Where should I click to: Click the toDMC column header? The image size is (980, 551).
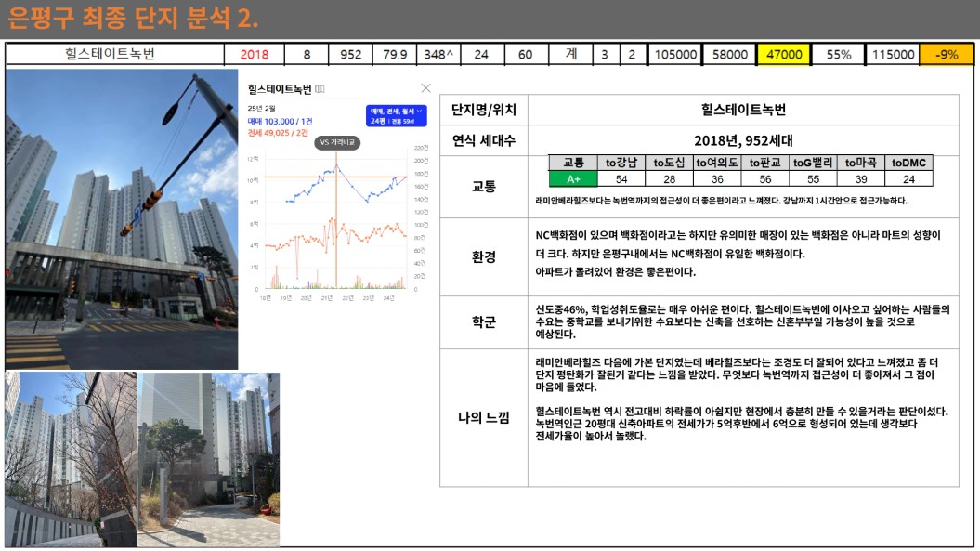(908, 163)
